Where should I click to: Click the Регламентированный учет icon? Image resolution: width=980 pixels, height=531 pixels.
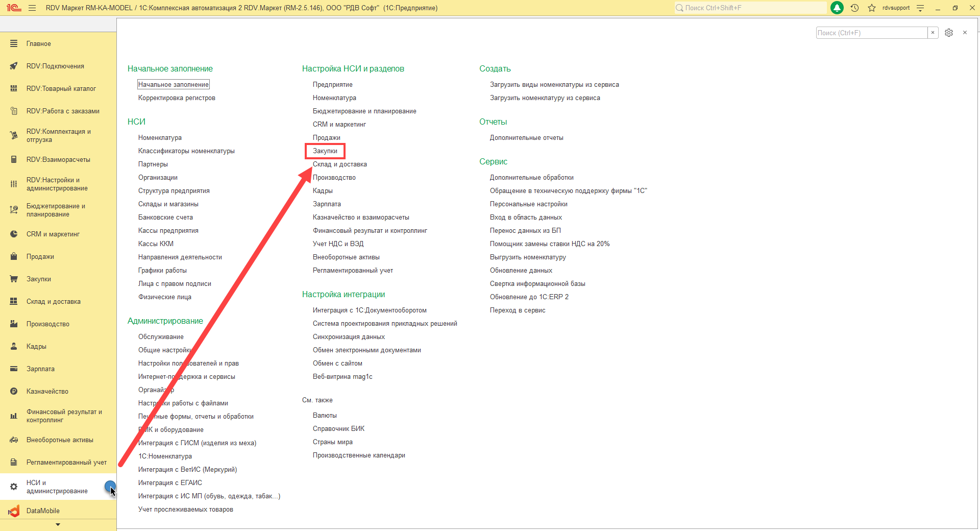tap(14, 463)
